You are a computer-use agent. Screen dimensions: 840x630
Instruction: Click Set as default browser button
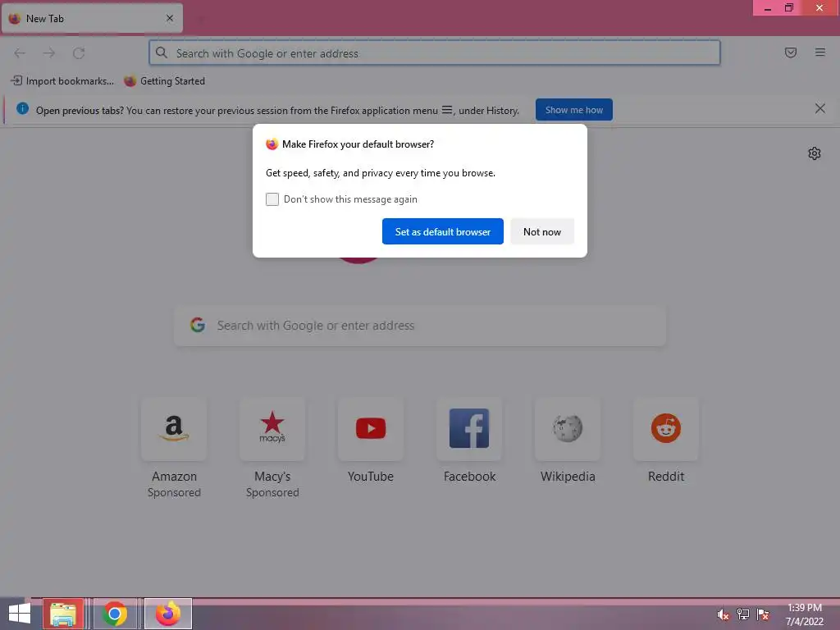tap(442, 231)
